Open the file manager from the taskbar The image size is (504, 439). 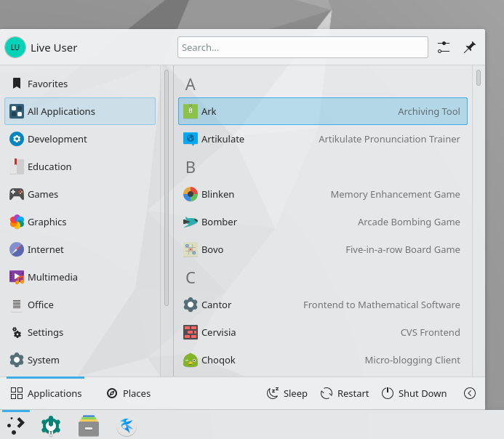pos(89,426)
